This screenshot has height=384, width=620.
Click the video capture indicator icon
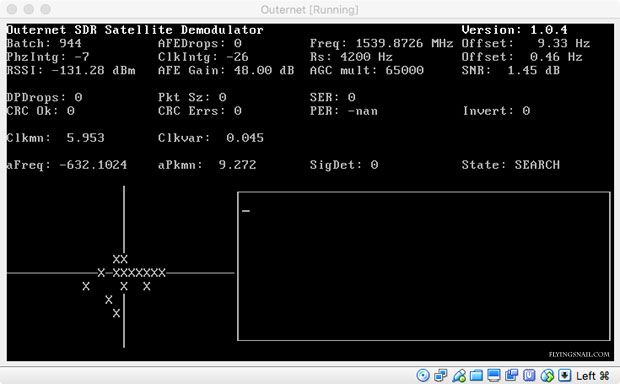click(x=512, y=375)
